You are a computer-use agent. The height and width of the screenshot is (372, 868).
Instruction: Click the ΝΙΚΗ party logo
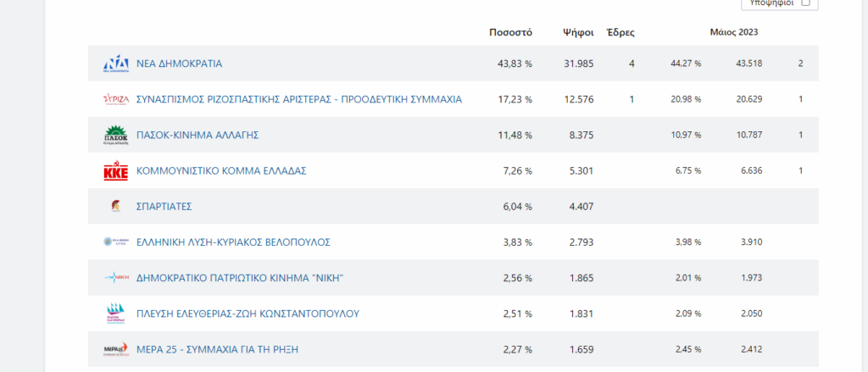point(116,278)
